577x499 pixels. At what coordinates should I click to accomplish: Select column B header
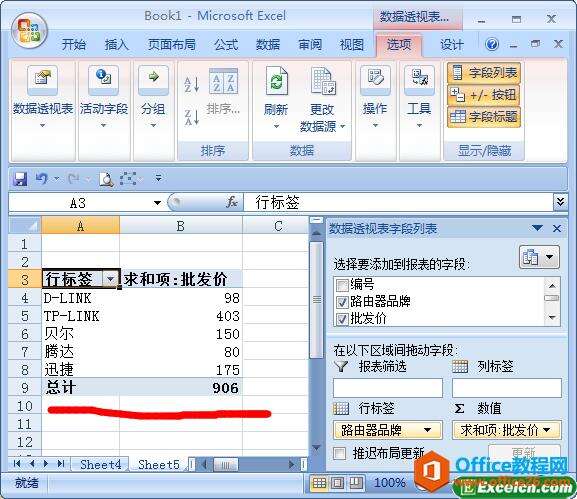pyautogui.click(x=181, y=226)
